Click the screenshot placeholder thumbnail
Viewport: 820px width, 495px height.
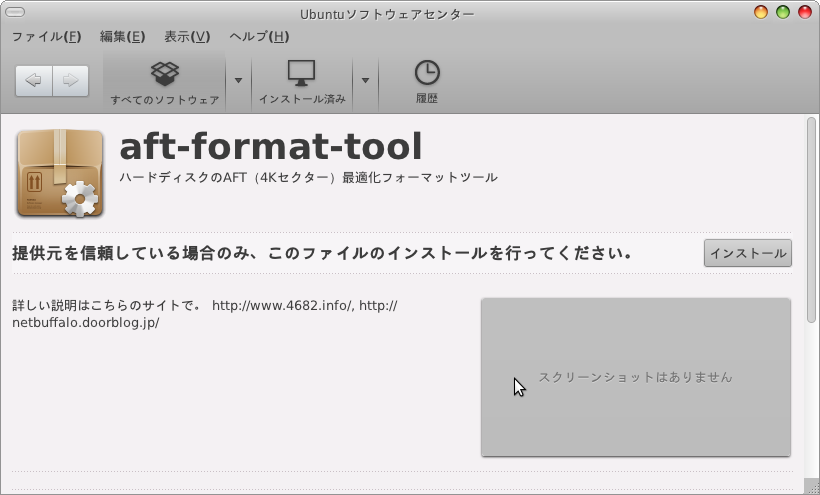tap(636, 377)
